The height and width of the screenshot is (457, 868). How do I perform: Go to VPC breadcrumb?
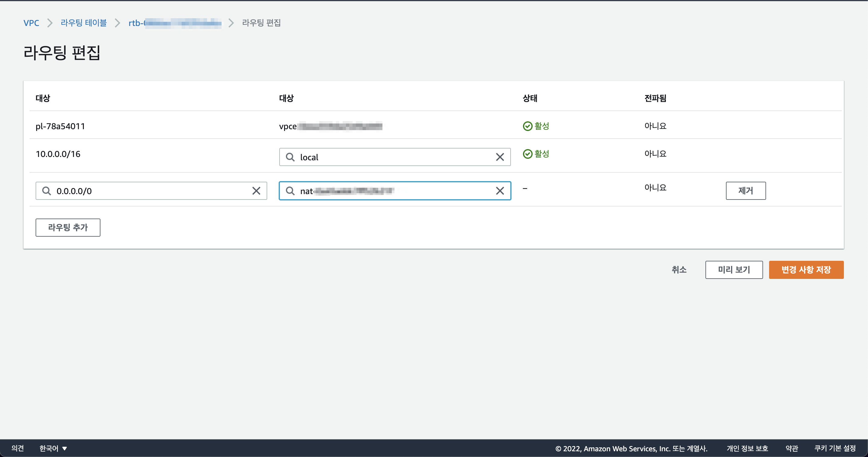(31, 23)
